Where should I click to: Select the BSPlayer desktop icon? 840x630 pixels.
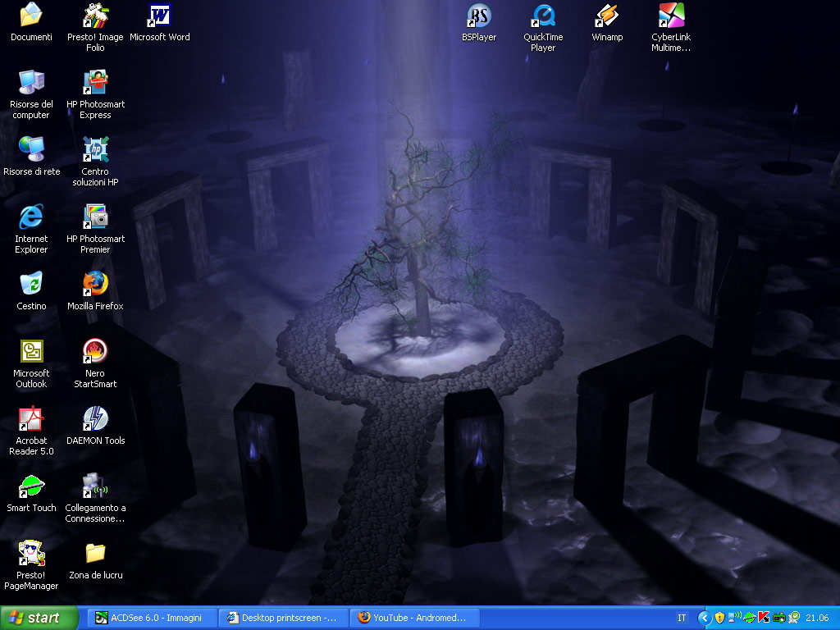point(479,16)
